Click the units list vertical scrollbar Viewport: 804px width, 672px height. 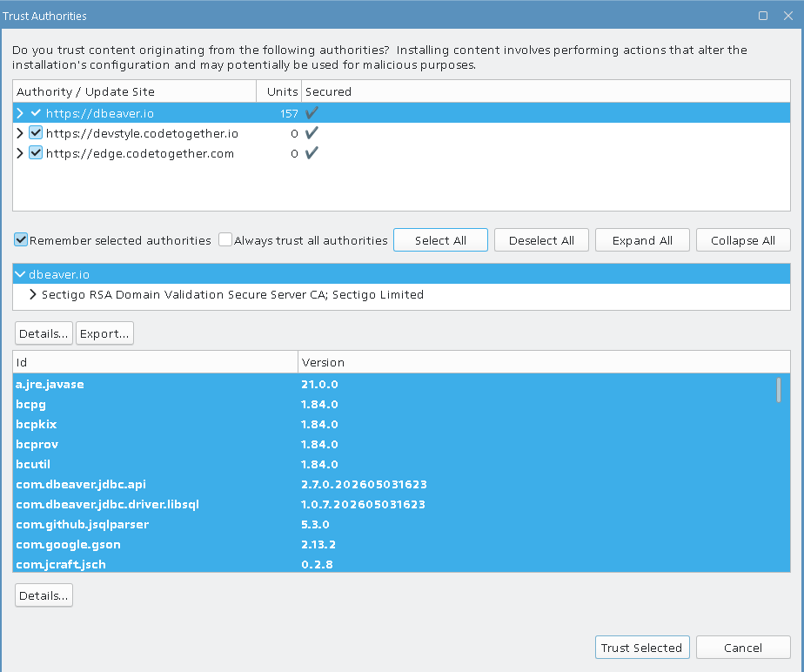click(779, 390)
